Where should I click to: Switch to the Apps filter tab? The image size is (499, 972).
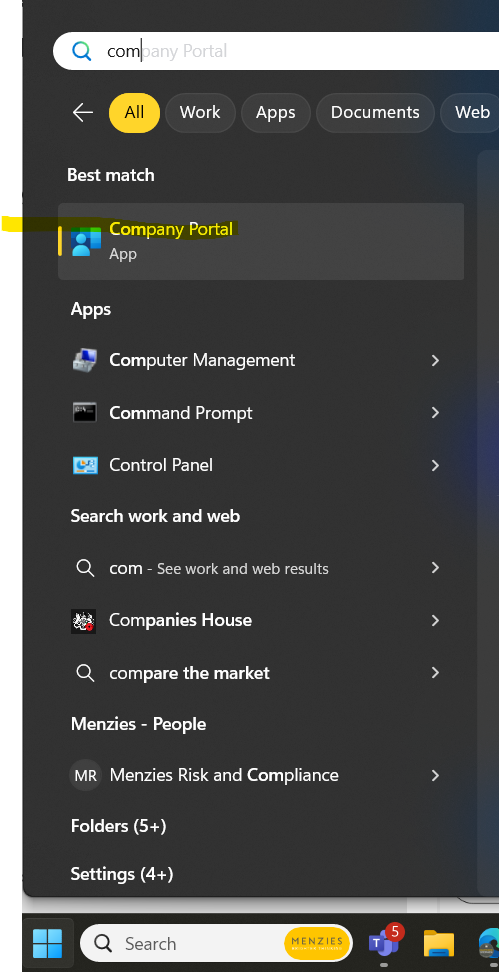point(276,112)
